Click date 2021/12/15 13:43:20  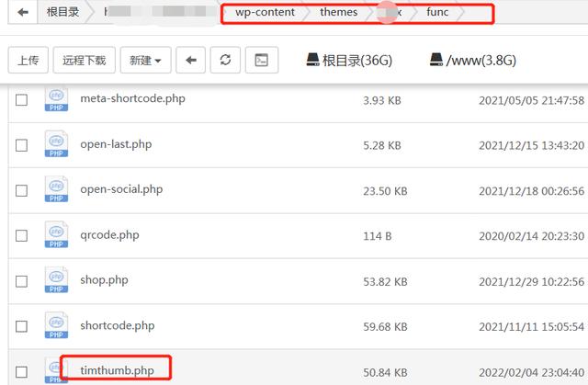[531, 145]
